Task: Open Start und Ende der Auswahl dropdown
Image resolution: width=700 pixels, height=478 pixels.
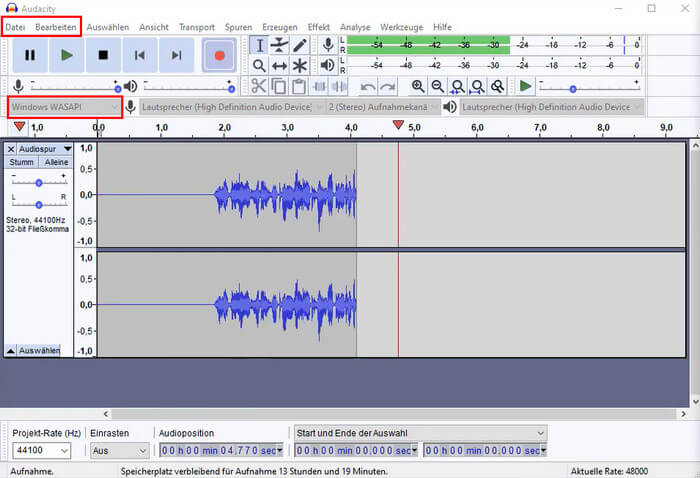Action: 420,433
